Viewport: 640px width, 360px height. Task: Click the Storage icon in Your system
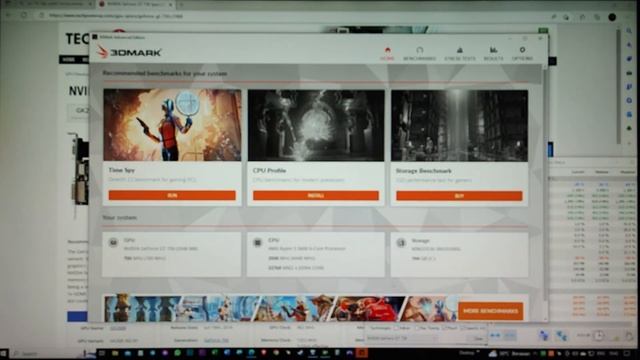(x=401, y=243)
